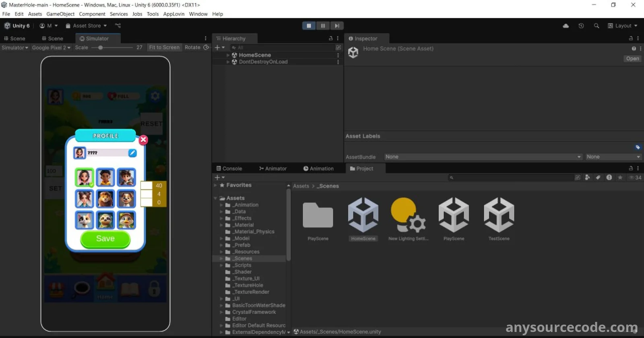The width and height of the screenshot is (644, 338).
Task: Open the GameObject menu
Action: click(60, 14)
